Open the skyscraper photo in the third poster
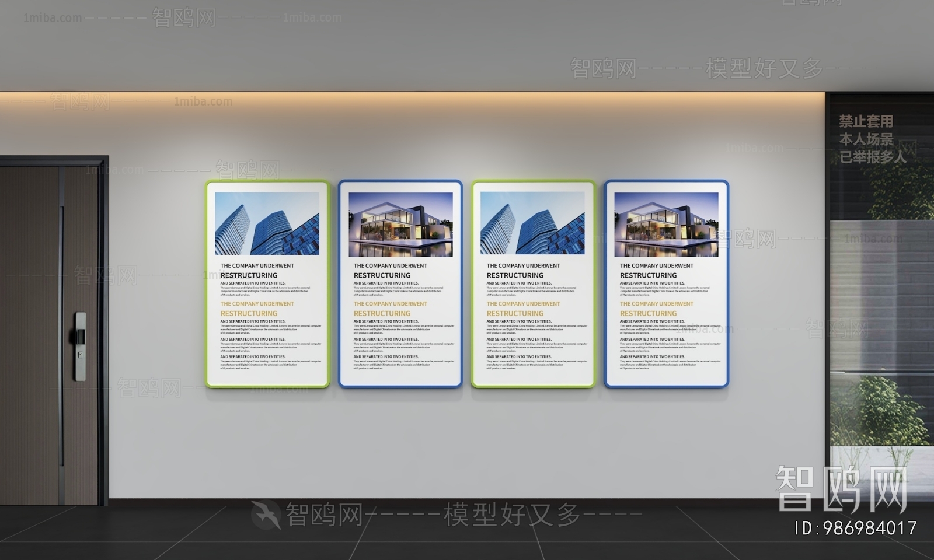Image resolution: width=934 pixels, height=560 pixels. [x=532, y=223]
